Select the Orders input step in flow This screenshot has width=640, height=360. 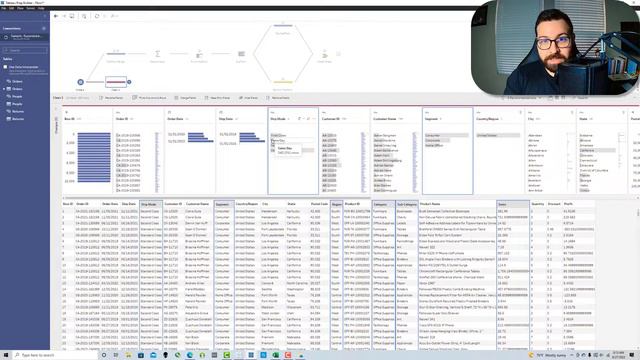pos(80,82)
